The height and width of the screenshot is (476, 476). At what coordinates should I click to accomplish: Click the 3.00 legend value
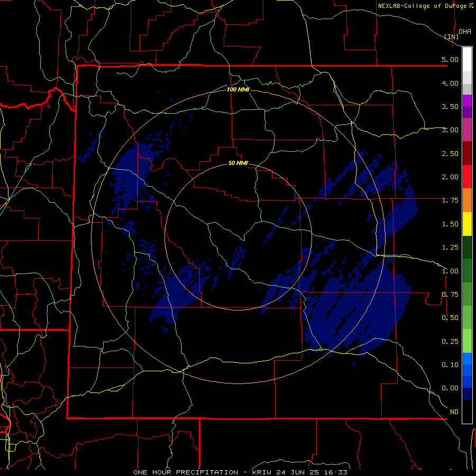pyautogui.click(x=450, y=130)
